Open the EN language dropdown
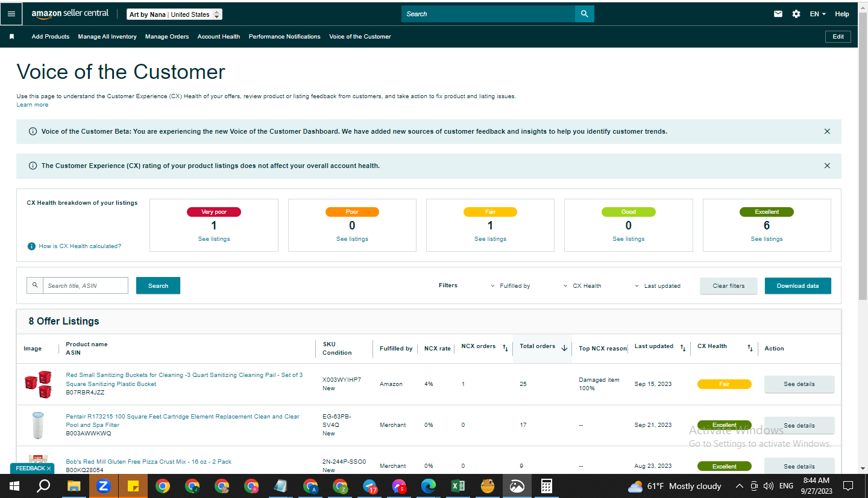This screenshot has width=868, height=498. click(x=818, y=14)
